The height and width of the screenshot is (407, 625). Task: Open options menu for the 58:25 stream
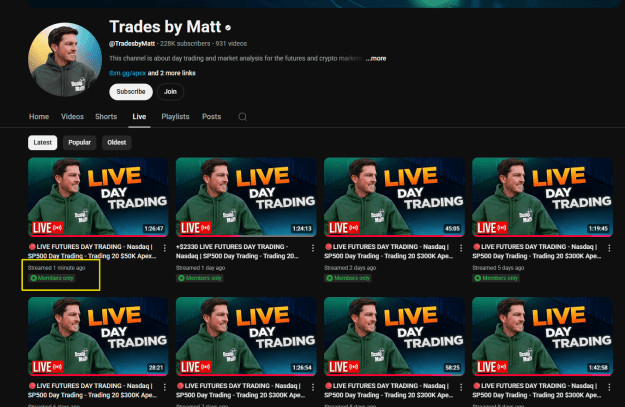coord(461,387)
